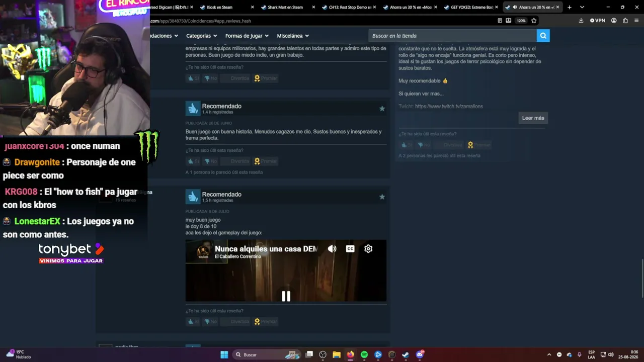Premiar the topmost left-column review
This screenshot has height=362, width=644.
click(265, 78)
